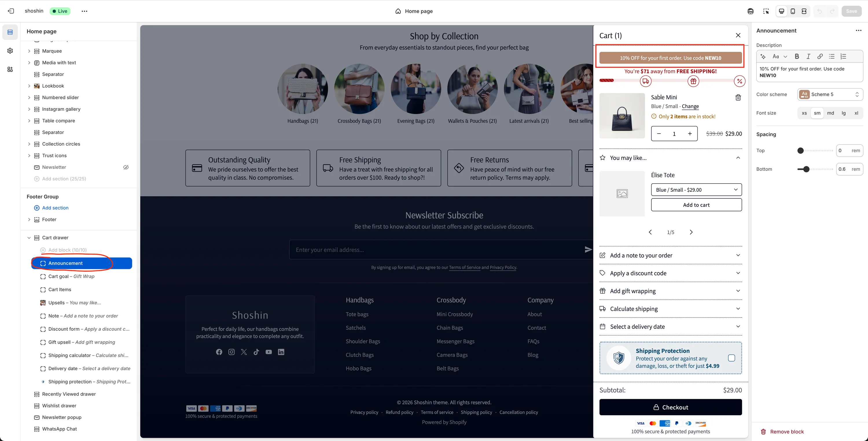Set font size to md

click(x=830, y=113)
